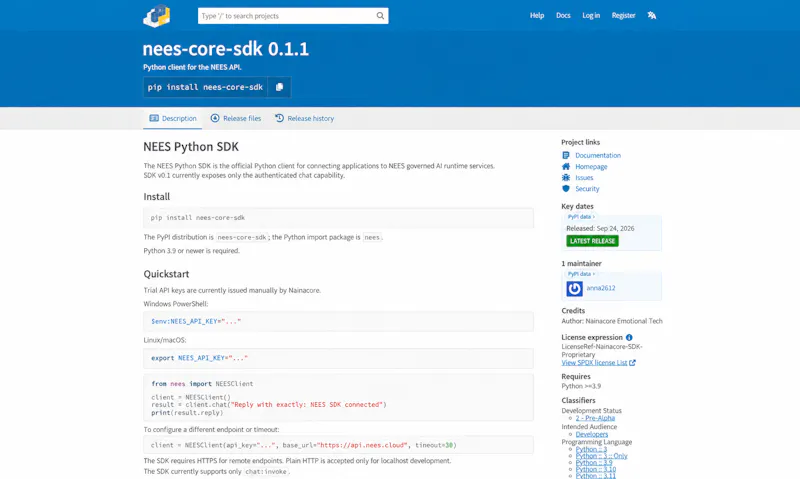
Task: Open the Python :: 3 classifier link
Action: 591,449
